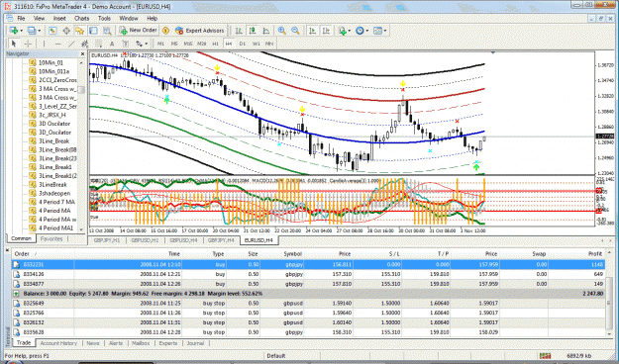Open the Charts menu
The height and width of the screenshot is (364, 619).
[82, 18]
